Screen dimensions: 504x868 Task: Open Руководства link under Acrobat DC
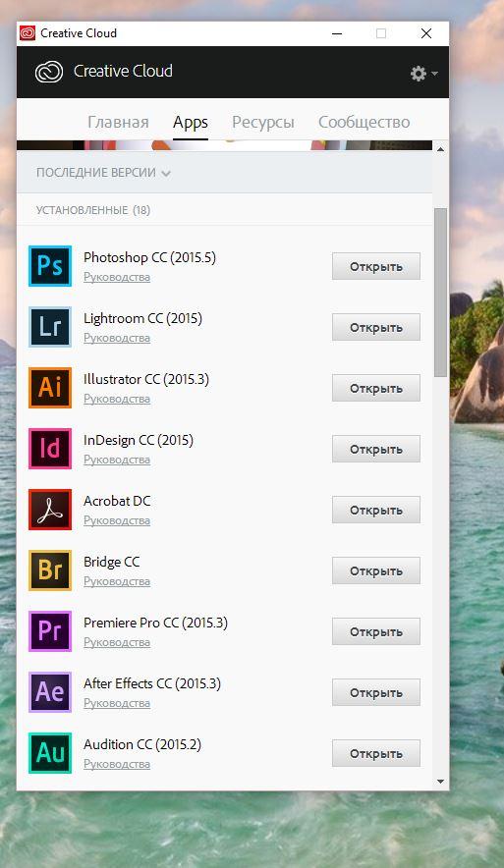[117, 520]
